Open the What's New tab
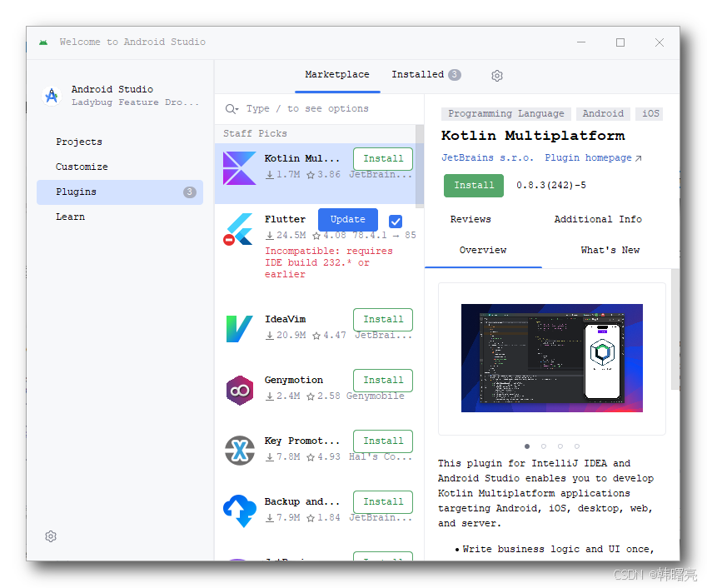707x588 pixels. [610, 250]
